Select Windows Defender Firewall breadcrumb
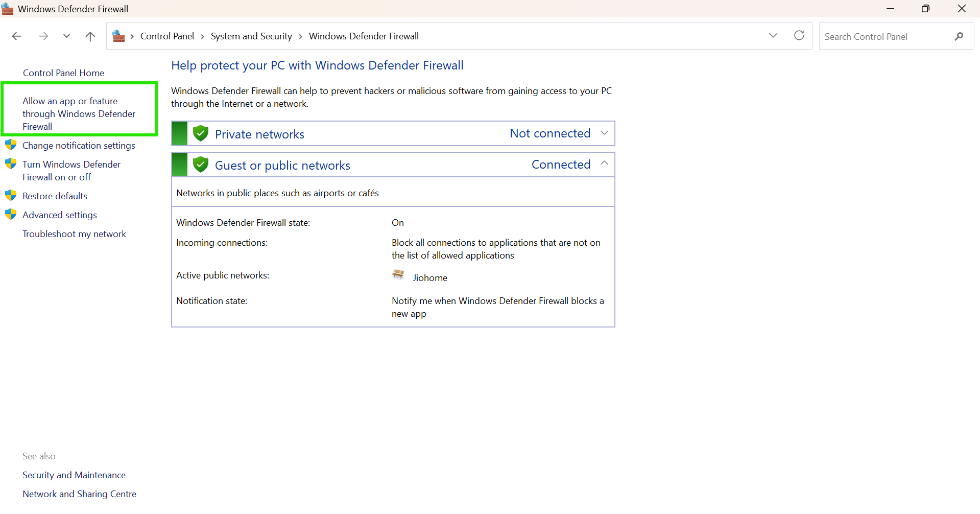Viewport: 980px width, 514px height. click(x=364, y=36)
